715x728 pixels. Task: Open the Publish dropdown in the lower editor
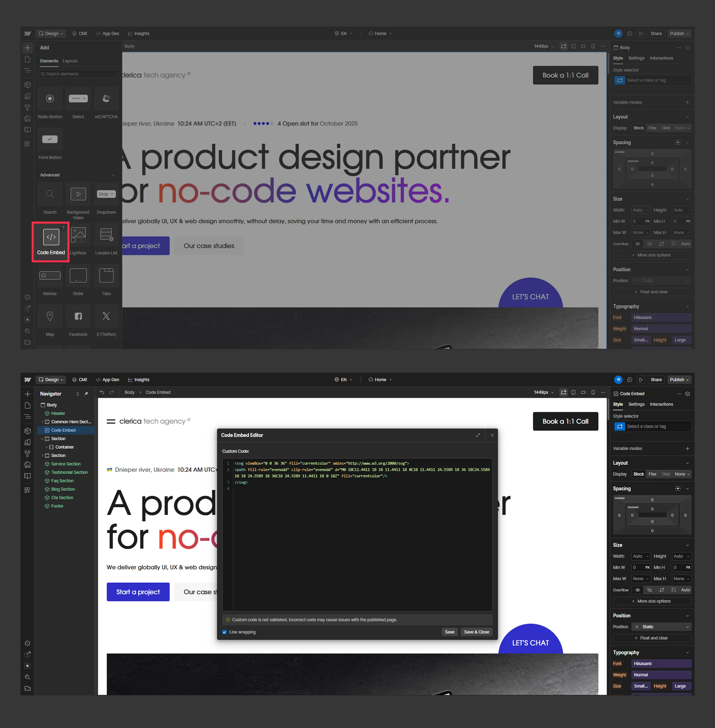tap(679, 380)
